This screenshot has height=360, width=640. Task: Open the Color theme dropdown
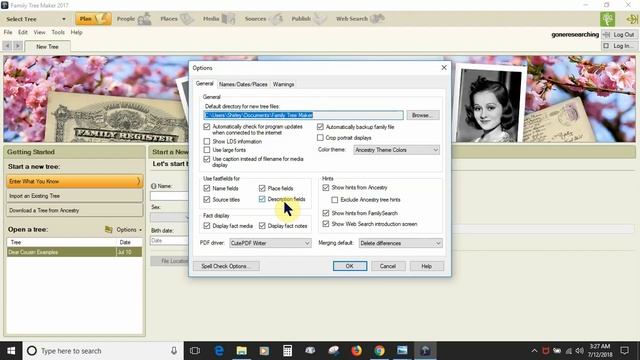point(396,150)
